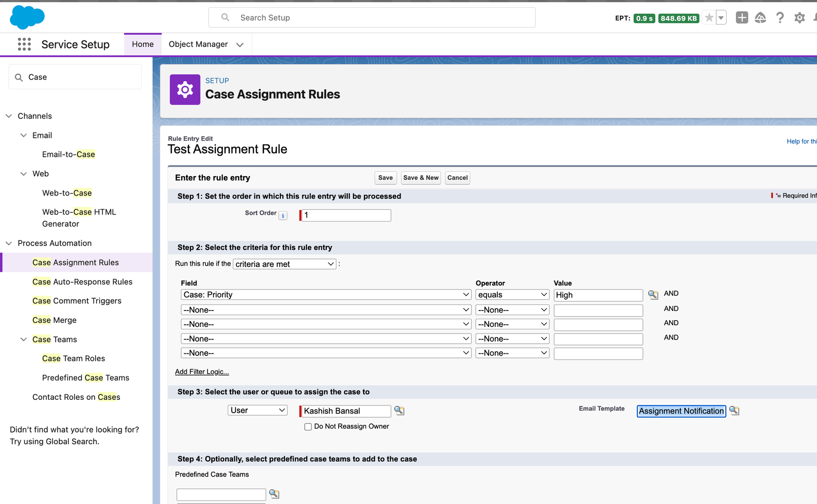Open the Object Manager dropdown chevron

pyautogui.click(x=239, y=45)
